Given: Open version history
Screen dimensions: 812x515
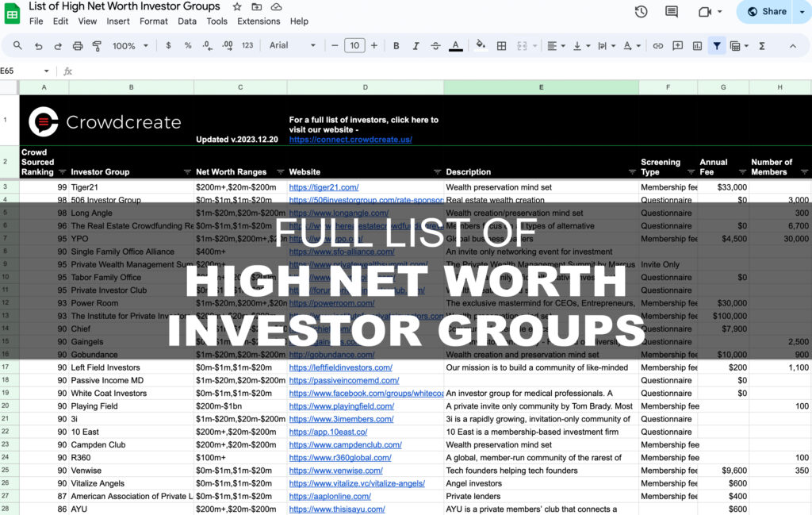Looking at the screenshot, I should 641,12.
